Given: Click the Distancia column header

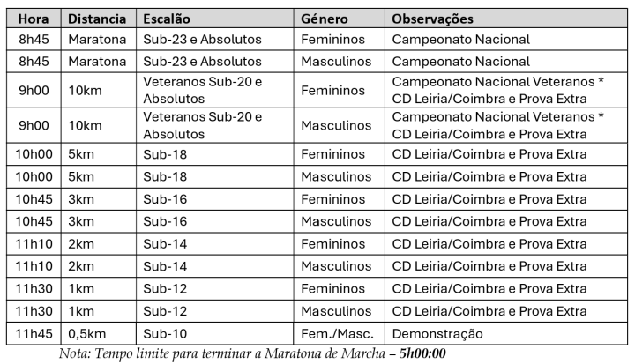Looking at the screenshot, I should click(98, 19).
